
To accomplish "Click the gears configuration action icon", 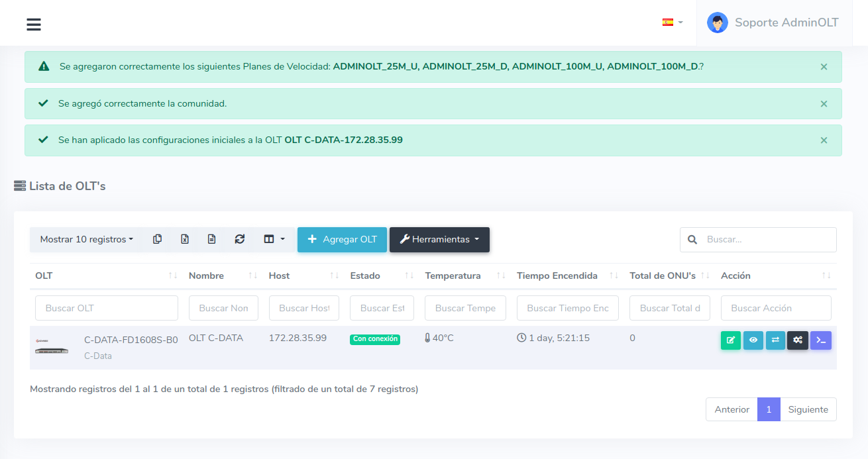I will point(798,340).
